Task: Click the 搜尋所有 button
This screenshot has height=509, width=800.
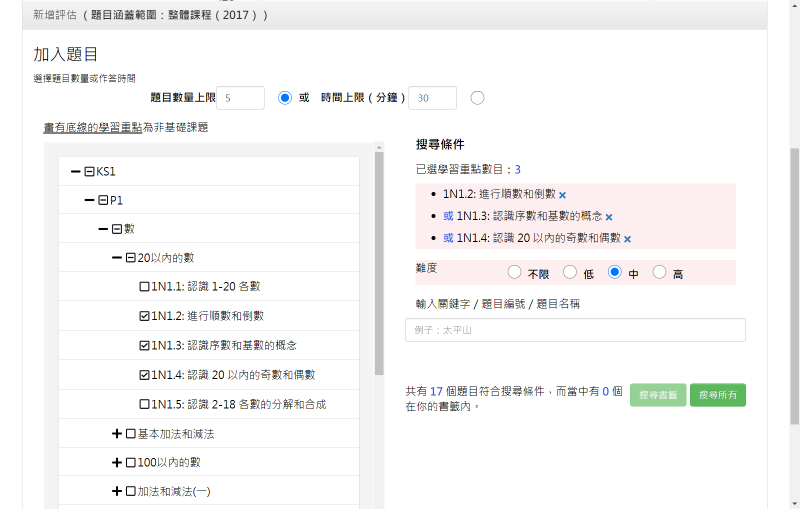Action: pyautogui.click(x=717, y=395)
